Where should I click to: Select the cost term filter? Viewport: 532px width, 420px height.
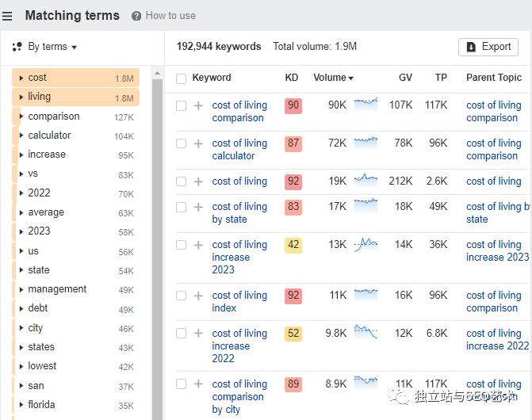click(37, 78)
